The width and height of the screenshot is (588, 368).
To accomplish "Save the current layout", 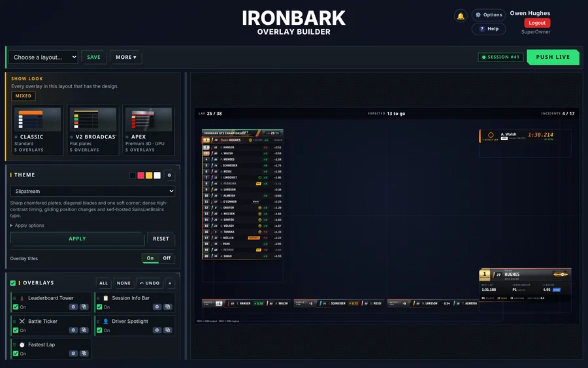I will pyautogui.click(x=93, y=58).
